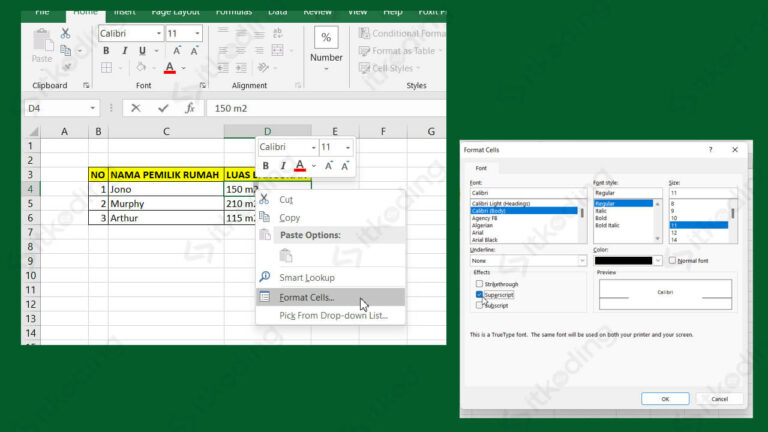Open the ribbon font size dropdown
The image size is (768, 432).
click(196, 33)
